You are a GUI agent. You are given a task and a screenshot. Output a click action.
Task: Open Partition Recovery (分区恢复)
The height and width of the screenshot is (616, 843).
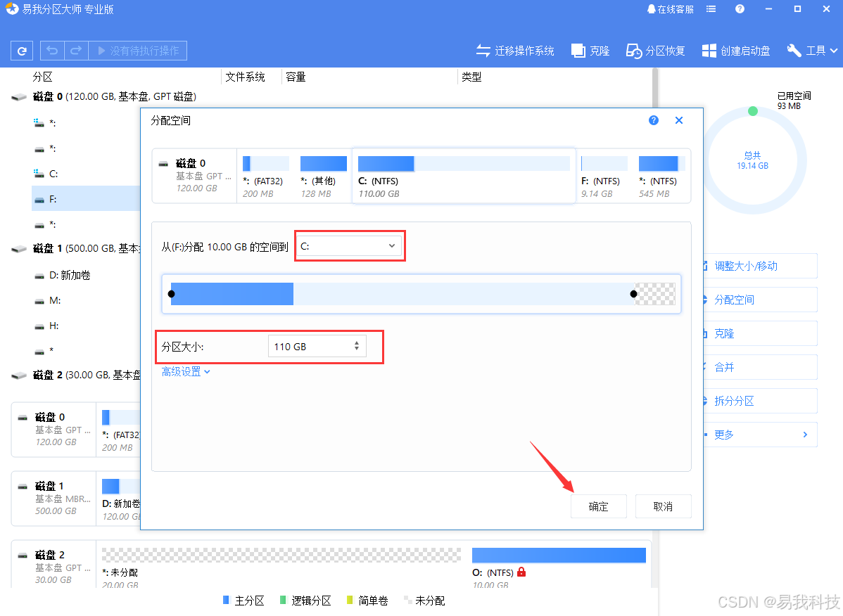click(655, 51)
